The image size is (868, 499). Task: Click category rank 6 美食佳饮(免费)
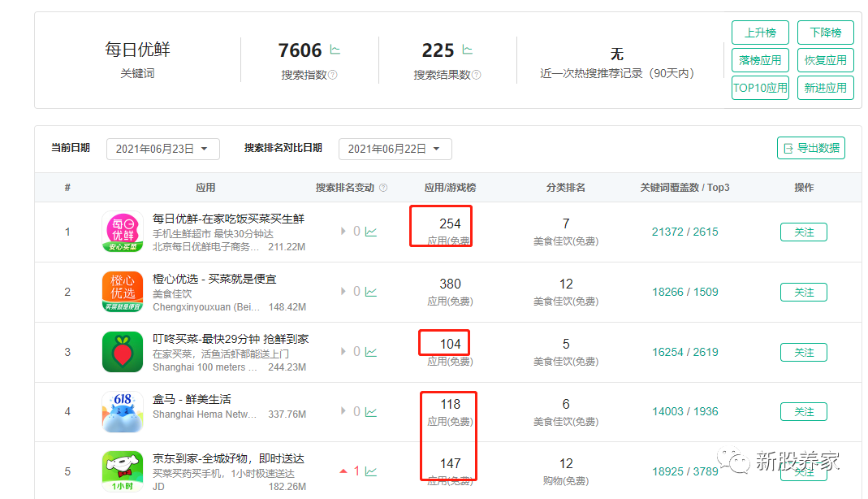[x=566, y=412]
